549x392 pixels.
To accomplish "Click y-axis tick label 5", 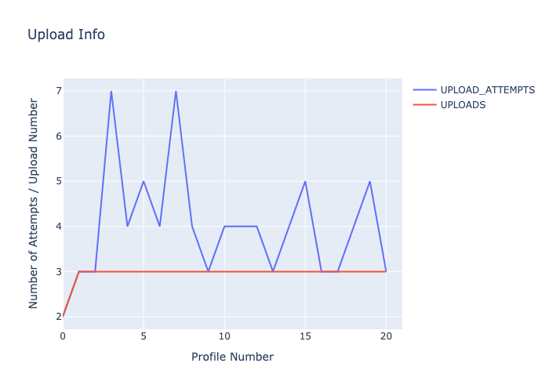I will 57,181.
